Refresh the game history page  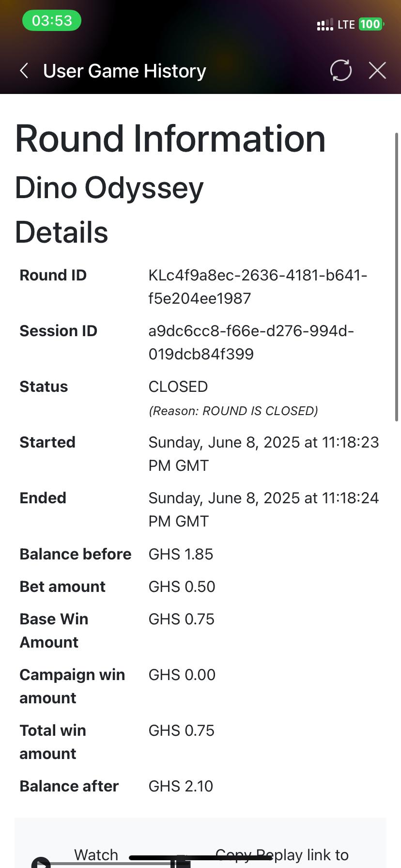click(340, 71)
